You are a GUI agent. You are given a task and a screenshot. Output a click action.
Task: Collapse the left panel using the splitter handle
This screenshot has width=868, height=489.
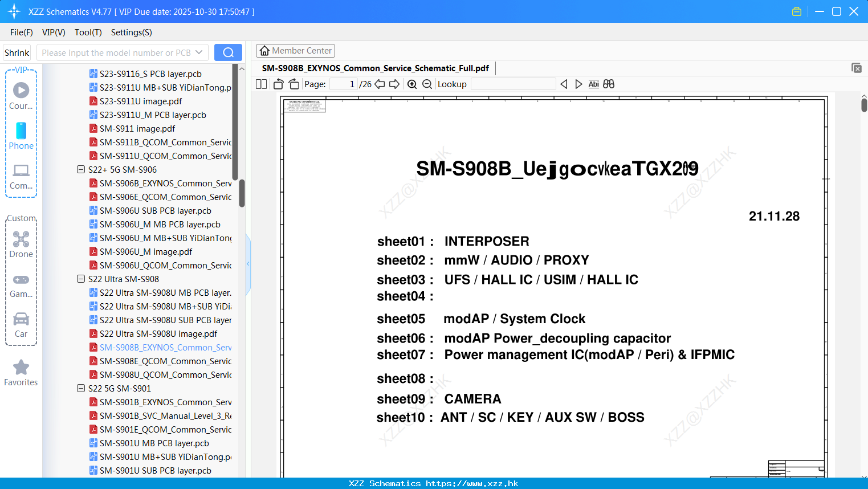pos(248,263)
